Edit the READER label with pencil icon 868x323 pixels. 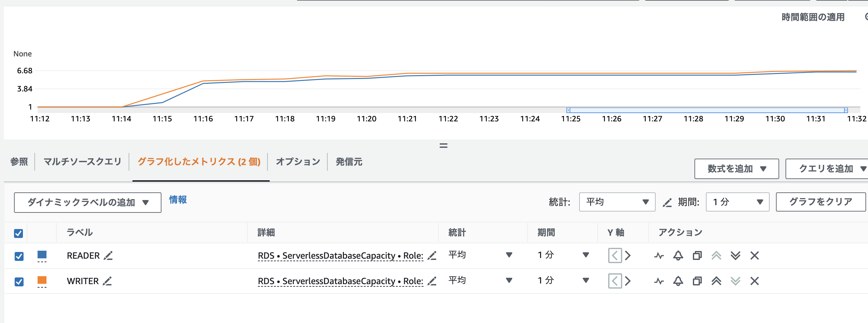click(108, 255)
